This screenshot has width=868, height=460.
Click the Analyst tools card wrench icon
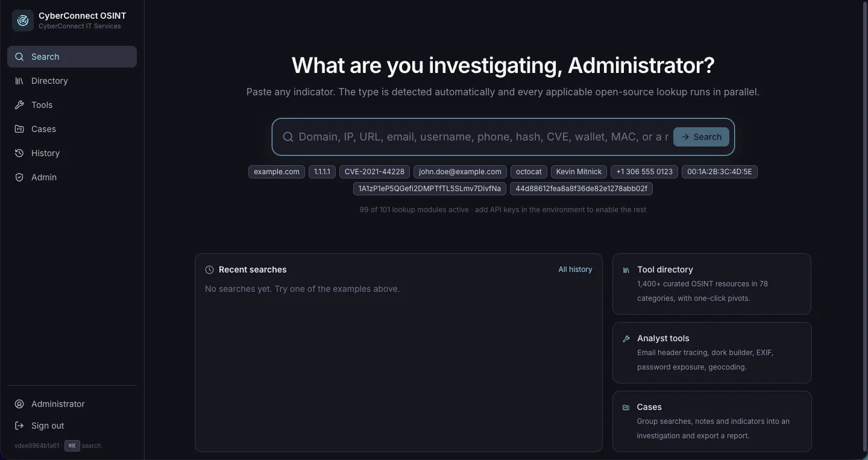coord(626,339)
